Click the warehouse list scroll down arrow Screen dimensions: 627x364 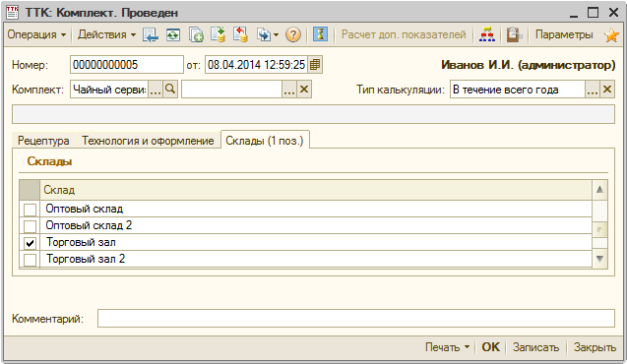click(x=599, y=259)
